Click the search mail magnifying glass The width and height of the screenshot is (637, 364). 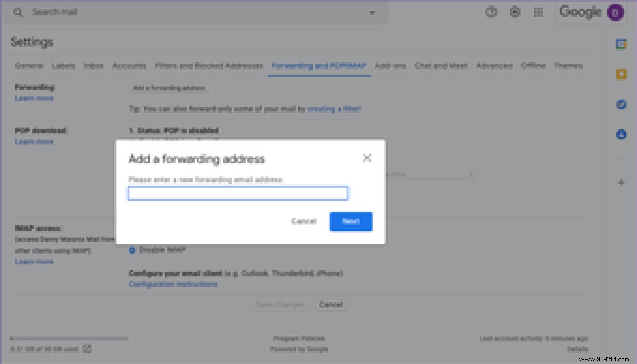click(x=18, y=12)
